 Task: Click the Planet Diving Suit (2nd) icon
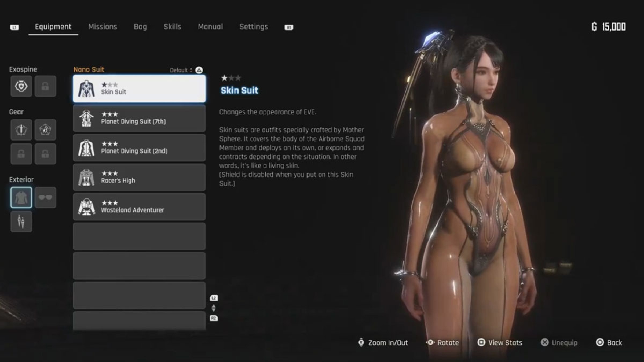pos(86,148)
